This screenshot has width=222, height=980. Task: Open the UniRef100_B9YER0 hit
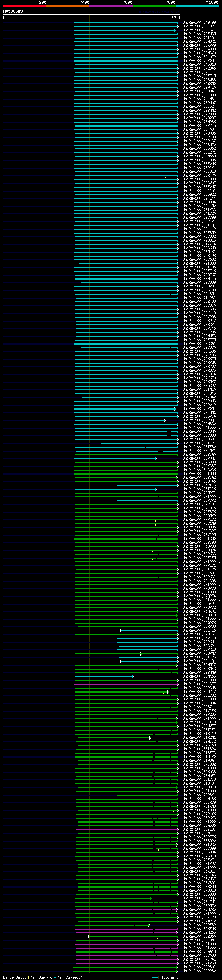click(x=199, y=917)
